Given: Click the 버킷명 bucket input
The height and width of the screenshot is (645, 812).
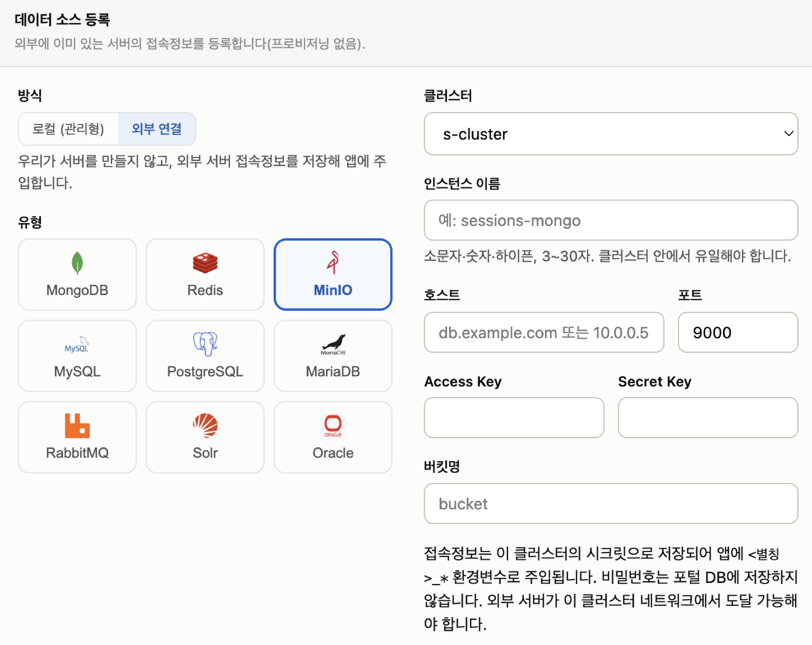Looking at the screenshot, I should click(x=611, y=504).
